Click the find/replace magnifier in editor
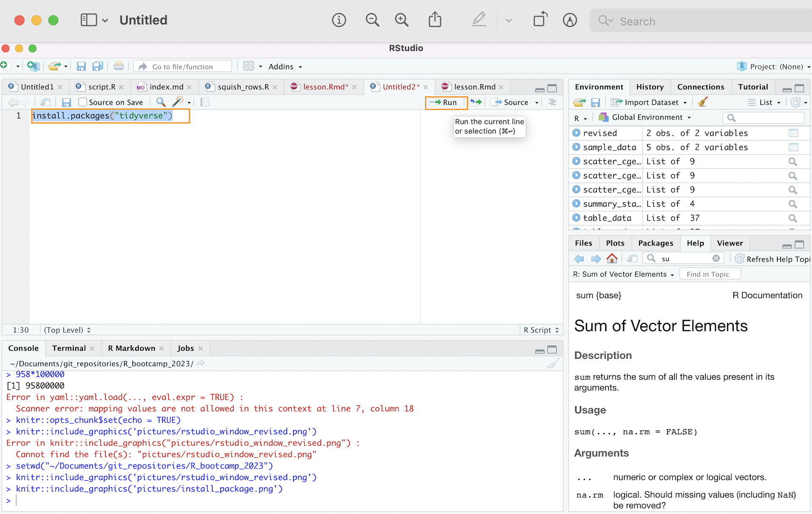The width and height of the screenshot is (812, 514). point(161,102)
